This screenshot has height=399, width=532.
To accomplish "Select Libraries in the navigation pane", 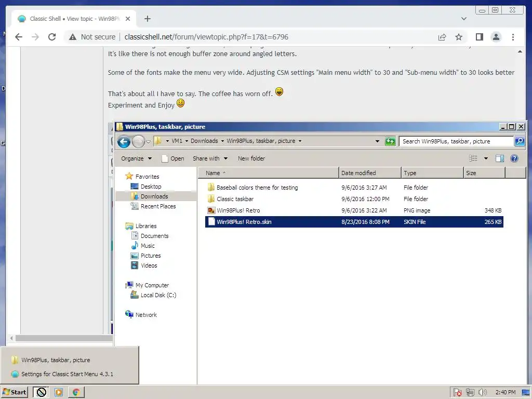I will [x=146, y=226].
